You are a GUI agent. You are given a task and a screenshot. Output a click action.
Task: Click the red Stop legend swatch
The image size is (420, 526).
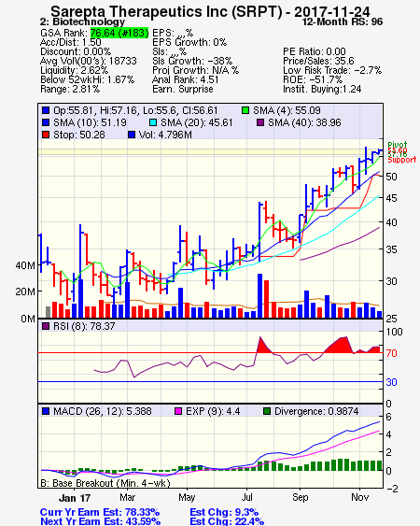pos(46,135)
